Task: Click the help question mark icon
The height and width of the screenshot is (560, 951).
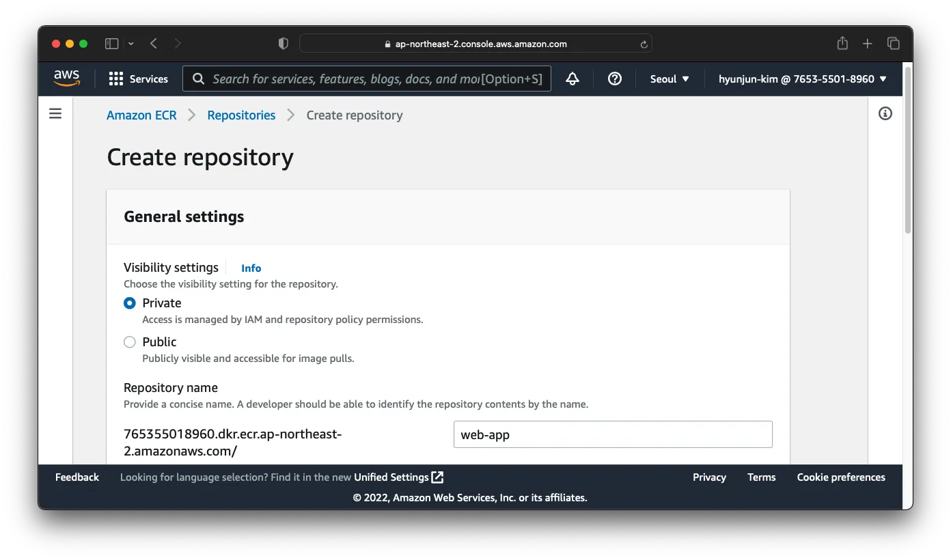Action: 614,79
